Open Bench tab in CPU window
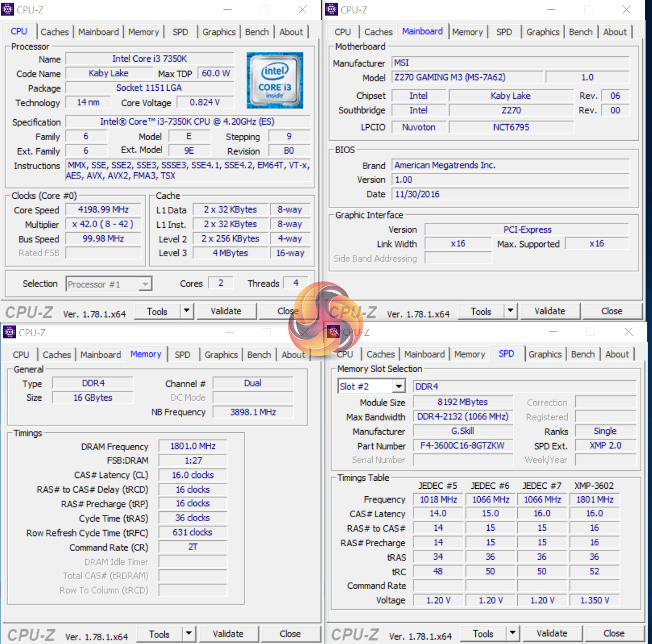652x644 pixels. coord(257,32)
